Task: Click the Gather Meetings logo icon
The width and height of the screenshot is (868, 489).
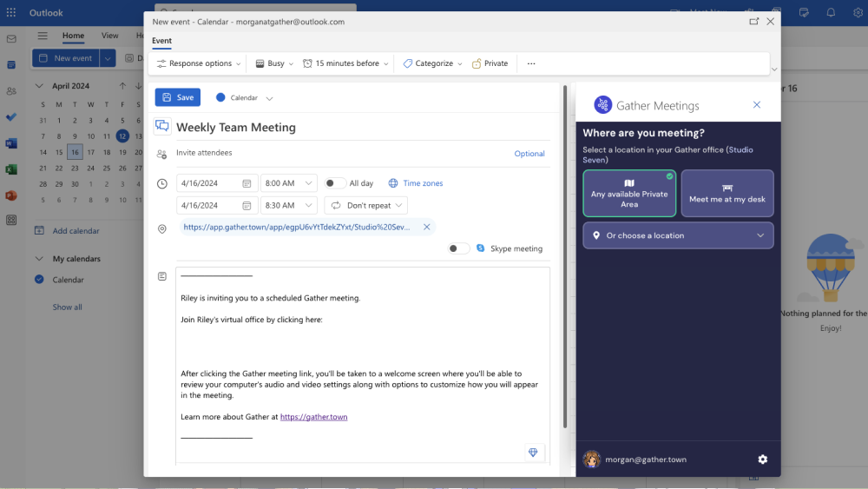Action: pyautogui.click(x=602, y=105)
